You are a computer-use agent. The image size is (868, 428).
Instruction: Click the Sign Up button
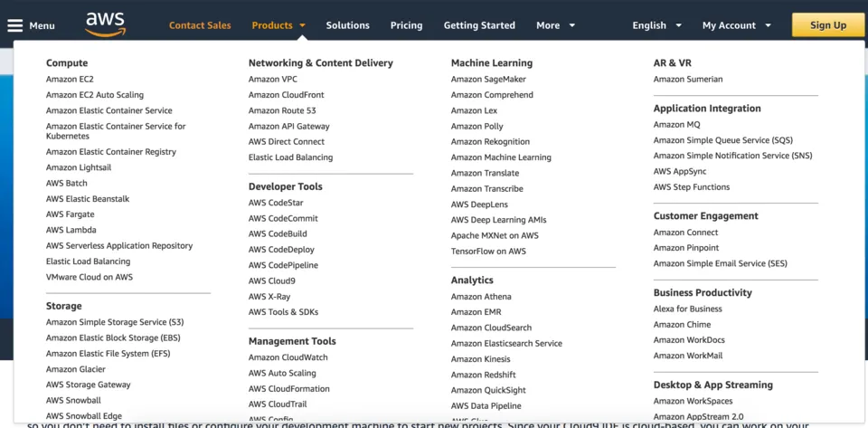coord(828,25)
